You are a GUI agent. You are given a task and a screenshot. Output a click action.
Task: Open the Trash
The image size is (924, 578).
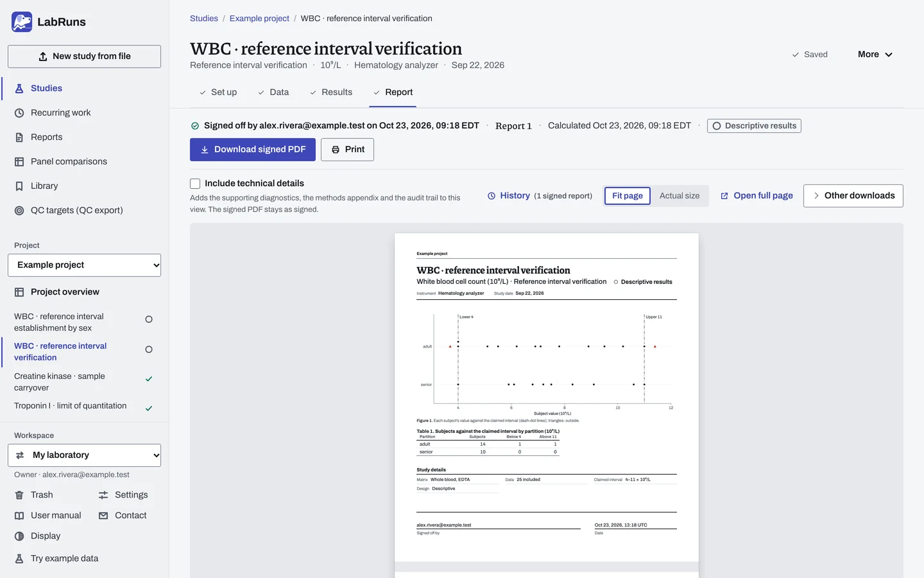pos(42,495)
